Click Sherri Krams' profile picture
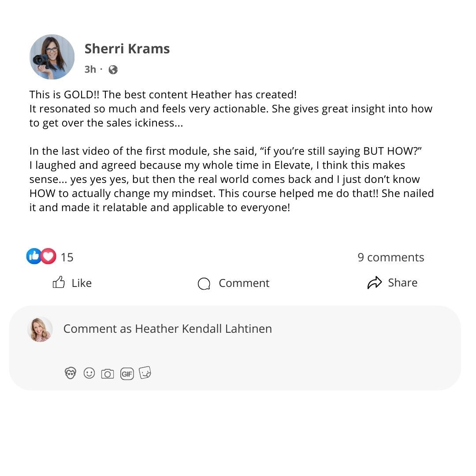This screenshot has height=476, width=476. point(52,57)
